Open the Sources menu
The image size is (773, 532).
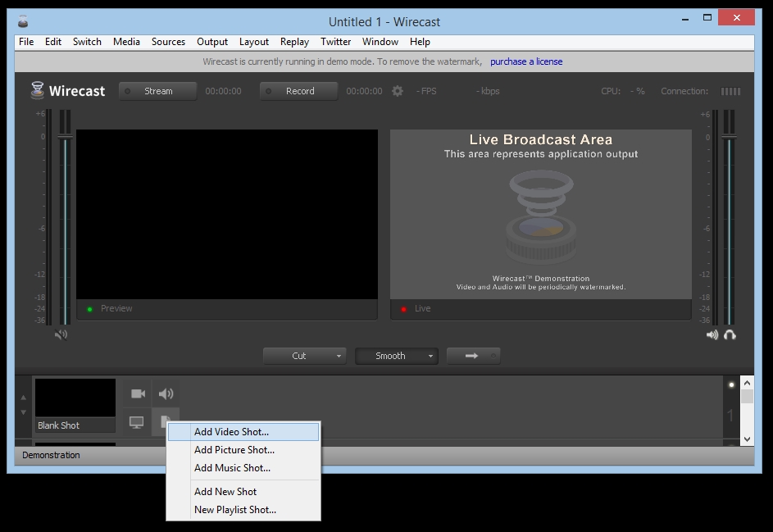click(x=169, y=42)
